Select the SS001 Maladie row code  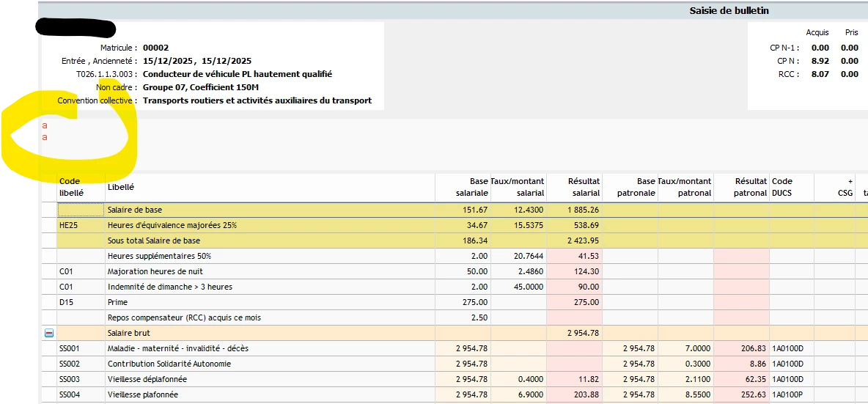70,348
